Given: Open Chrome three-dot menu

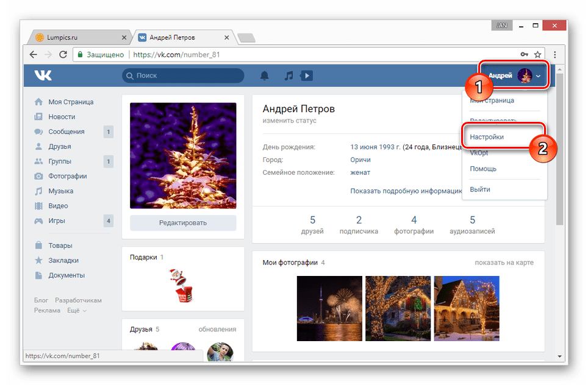Looking at the screenshot, I should click(x=554, y=55).
